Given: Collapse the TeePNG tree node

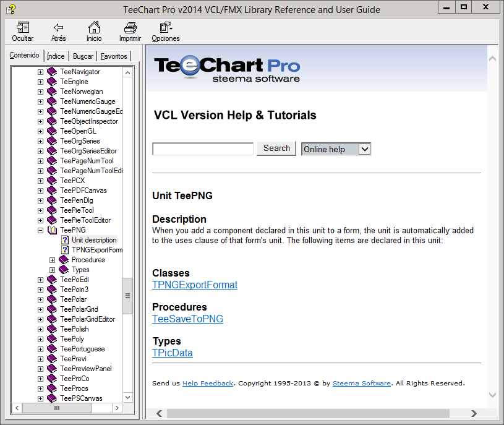Looking at the screenshot, I should pos(40,230).
